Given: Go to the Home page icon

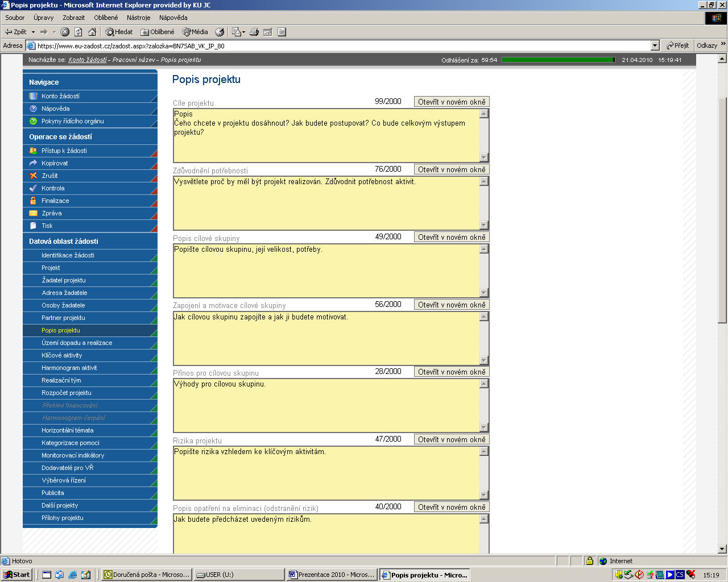Looking at the screenshot, I should point(92,32).
